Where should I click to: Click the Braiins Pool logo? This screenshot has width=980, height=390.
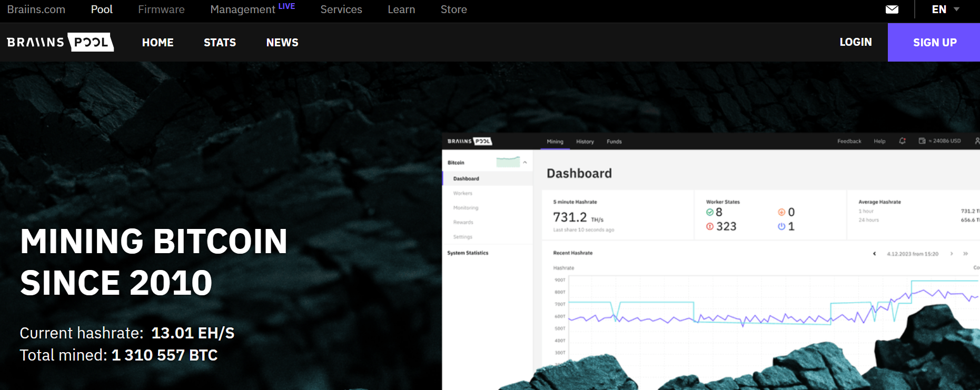coord(60,42)
